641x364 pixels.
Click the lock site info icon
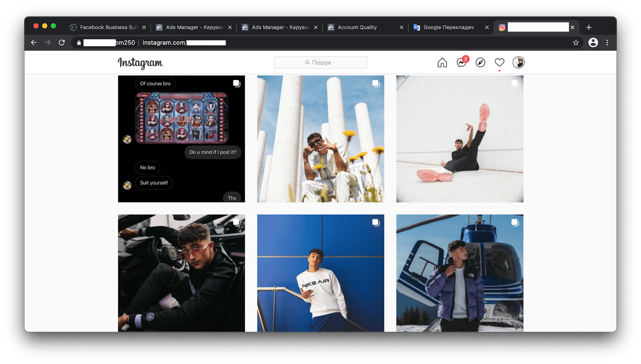point(79,42)
